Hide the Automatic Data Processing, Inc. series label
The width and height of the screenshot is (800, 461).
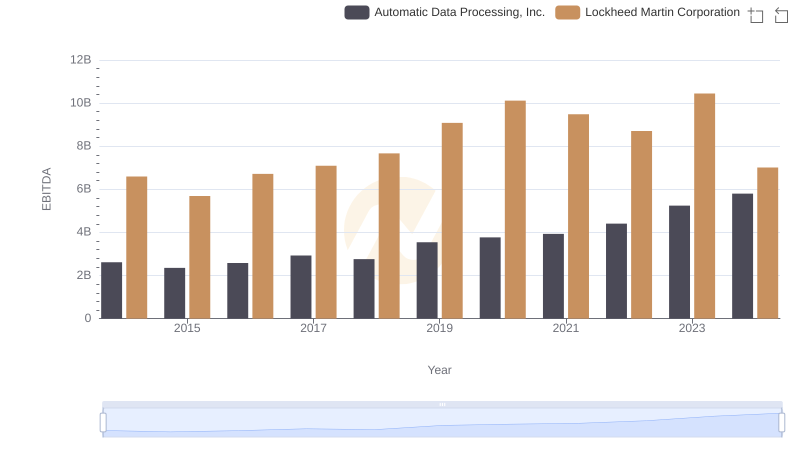(x=459, y=12)
